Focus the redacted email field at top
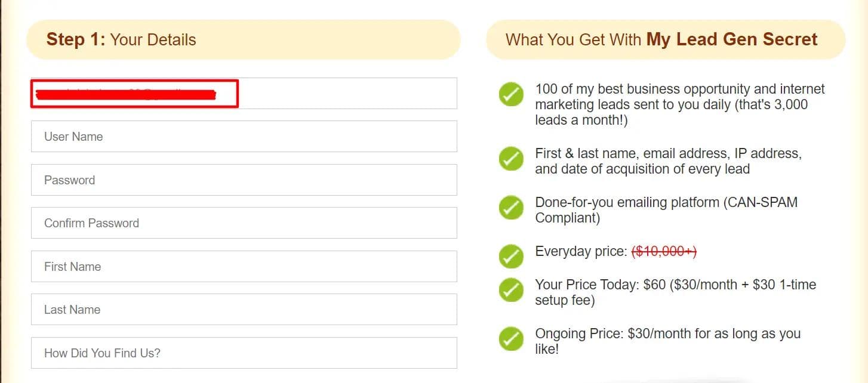The height and width of the screenshot is (383, 868). click(244, 94)
